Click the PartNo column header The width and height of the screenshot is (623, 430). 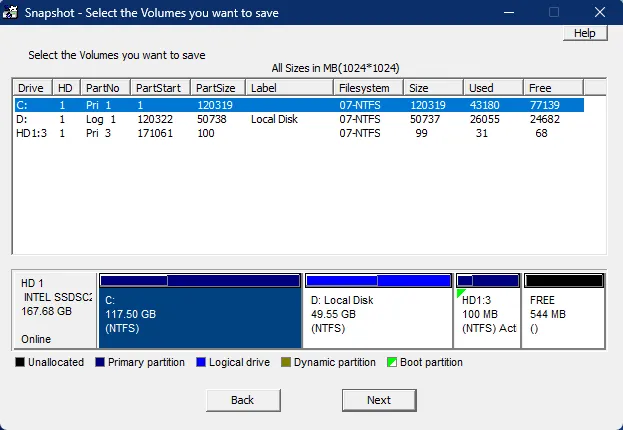[x=105, y=87]
